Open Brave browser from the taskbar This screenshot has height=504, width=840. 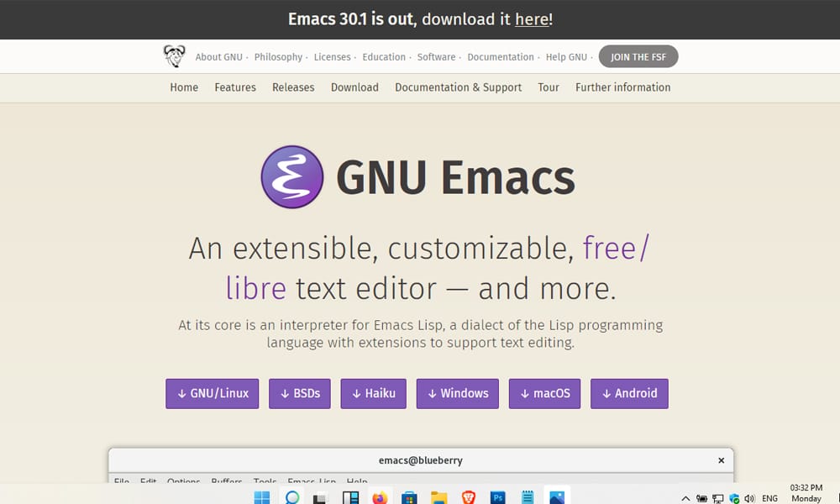coord(468,496)
